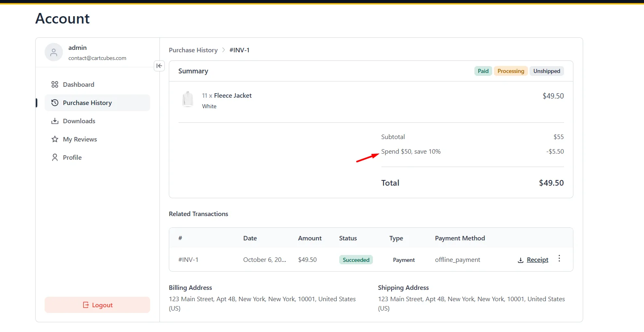This screenshot has width=644, height=332.
Task: Click the 'Spend $50, save 10%' discount label
Action: pos(411,152)
